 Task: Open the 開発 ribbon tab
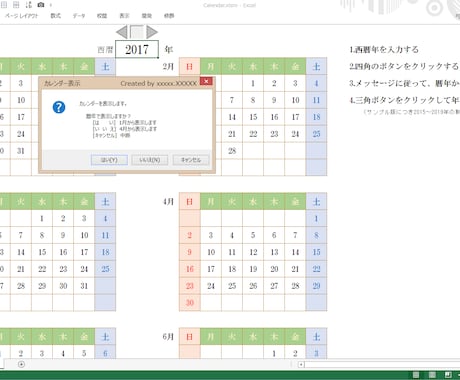coord(147,16)
